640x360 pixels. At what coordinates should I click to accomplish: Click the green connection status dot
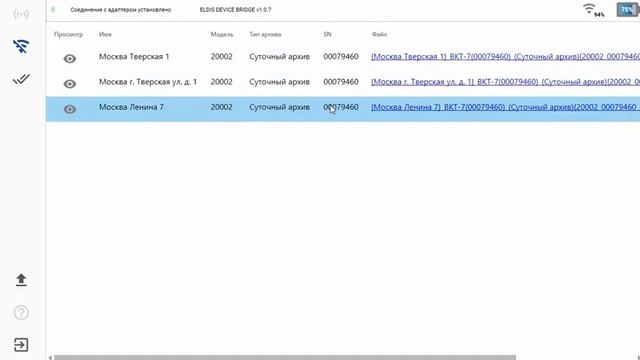(x=53, y=9)
